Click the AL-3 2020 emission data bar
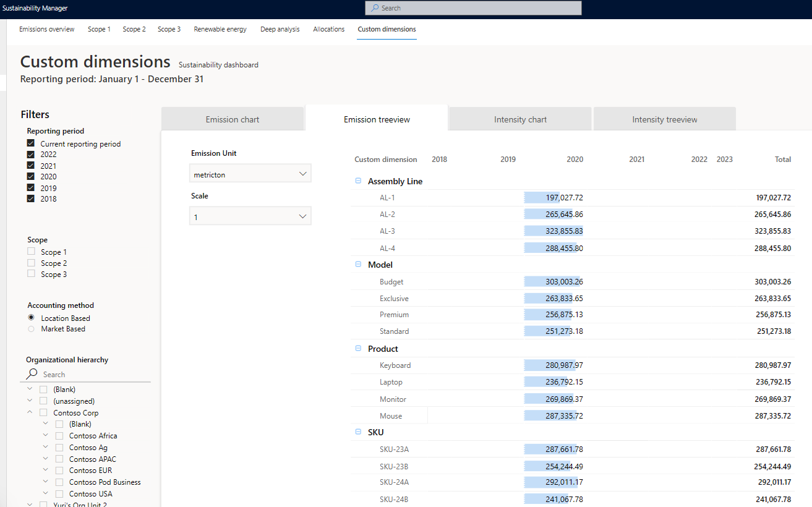The width and height of the screenshot is (812, 507). coord(553,231)
